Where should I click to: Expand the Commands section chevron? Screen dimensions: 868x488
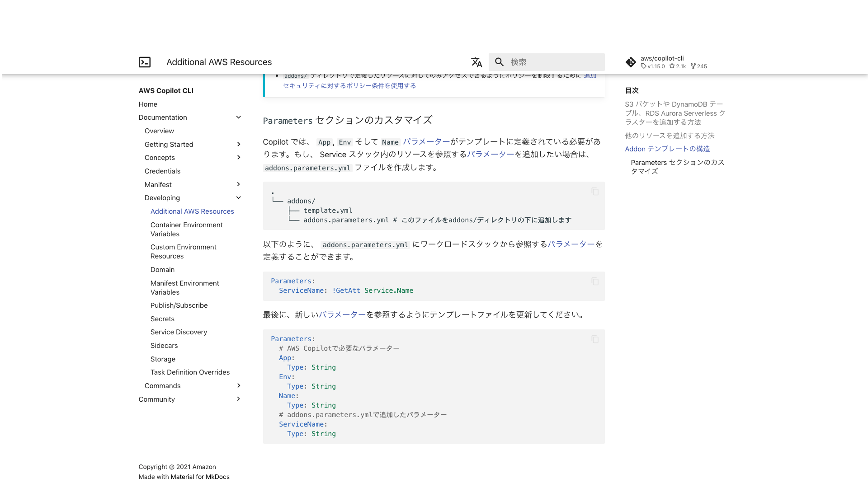238,386
